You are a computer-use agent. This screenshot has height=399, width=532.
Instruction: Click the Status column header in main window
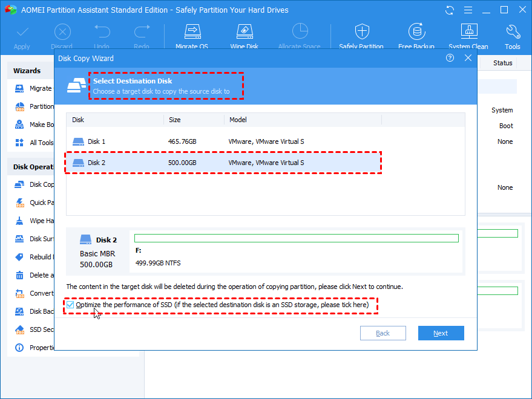pos(502,63)
